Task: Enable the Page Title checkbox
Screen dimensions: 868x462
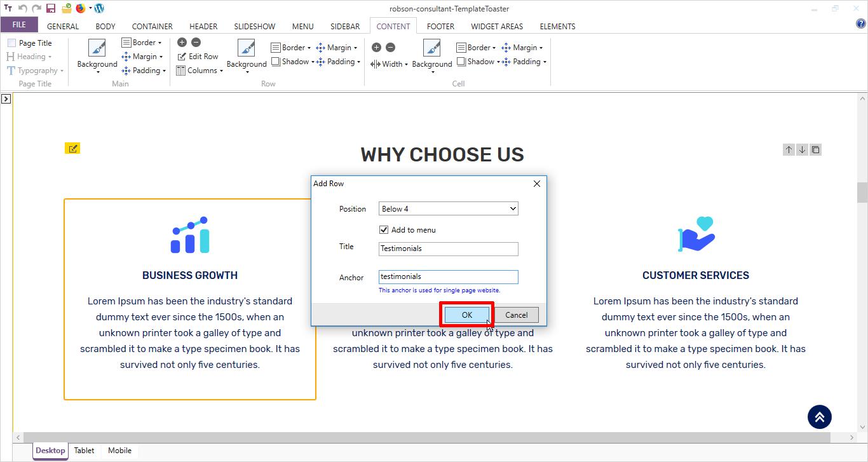Action: (x=12, y=43)
